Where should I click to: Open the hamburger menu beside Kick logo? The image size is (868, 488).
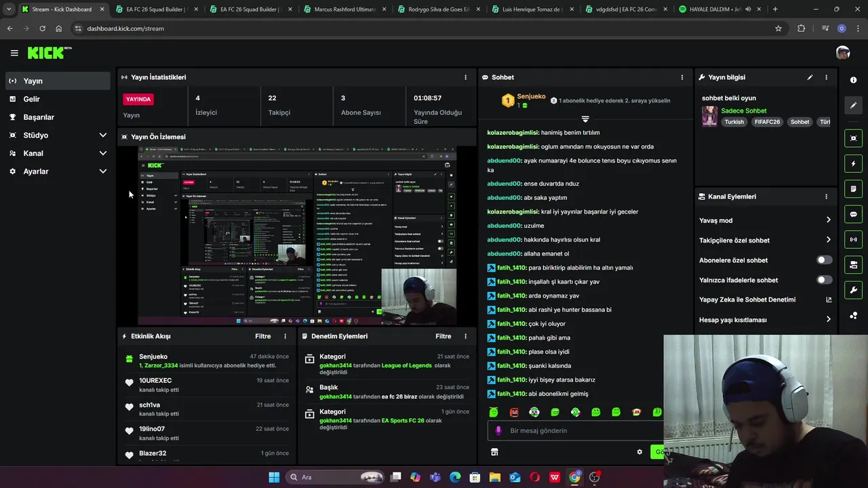coord(14,53)
